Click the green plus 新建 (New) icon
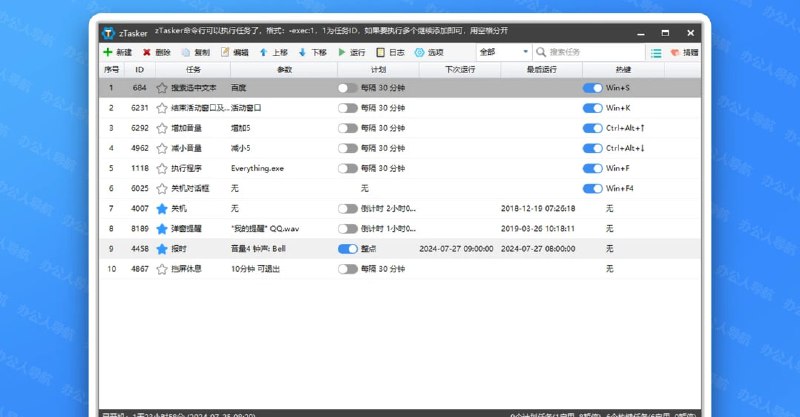 tap(108, 52)
